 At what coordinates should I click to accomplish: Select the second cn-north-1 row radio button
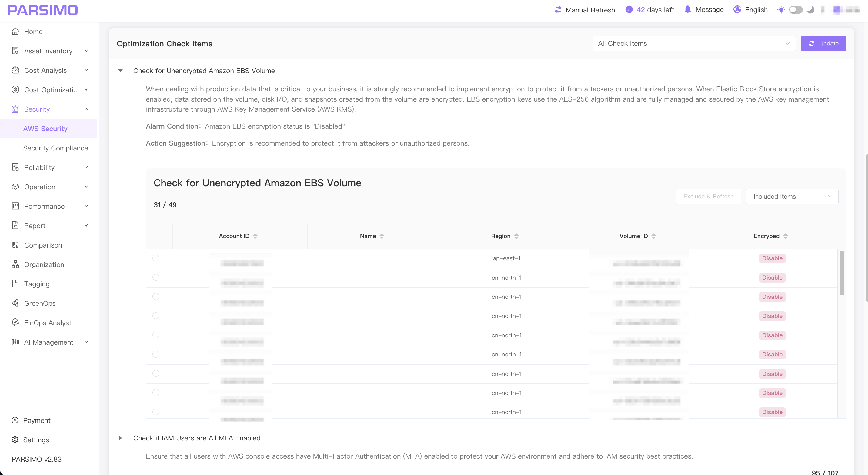pos(156,297)
